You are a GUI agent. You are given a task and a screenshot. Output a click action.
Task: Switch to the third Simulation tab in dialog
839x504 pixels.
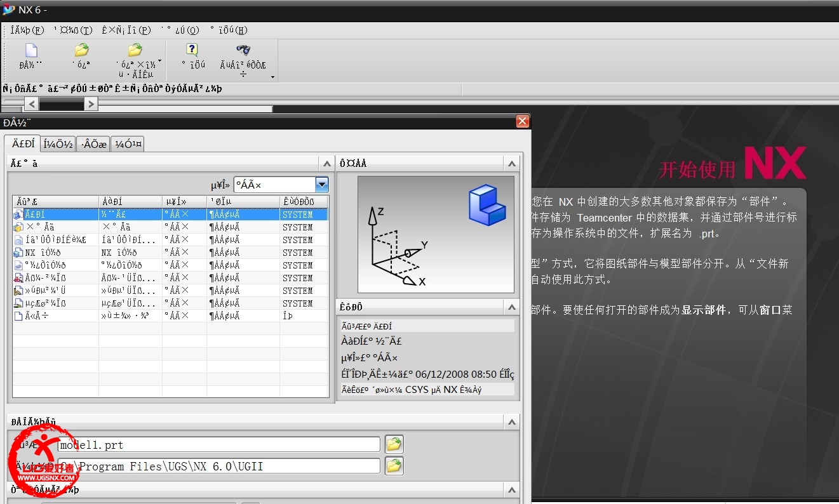tap(93, 144)
